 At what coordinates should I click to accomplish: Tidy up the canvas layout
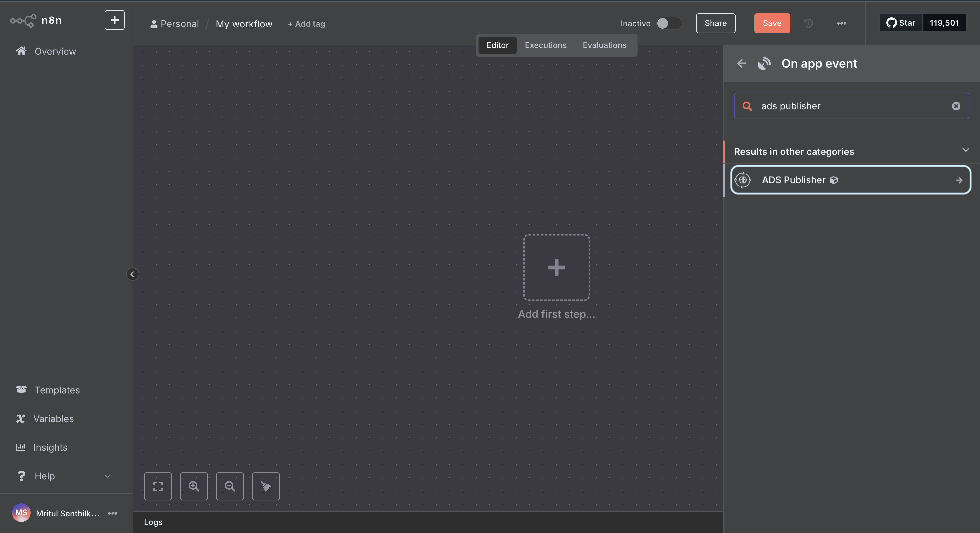point(265,486)
